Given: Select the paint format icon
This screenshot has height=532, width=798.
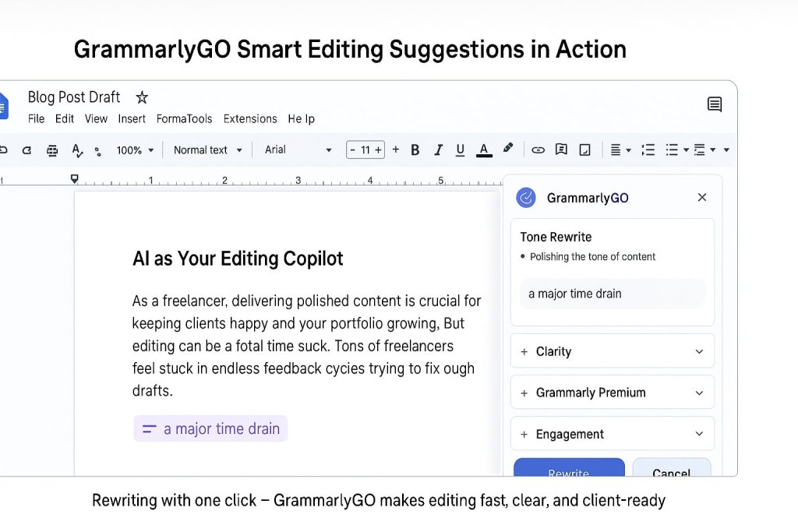Looking at the screenshot, I should [x=97, y=151].
